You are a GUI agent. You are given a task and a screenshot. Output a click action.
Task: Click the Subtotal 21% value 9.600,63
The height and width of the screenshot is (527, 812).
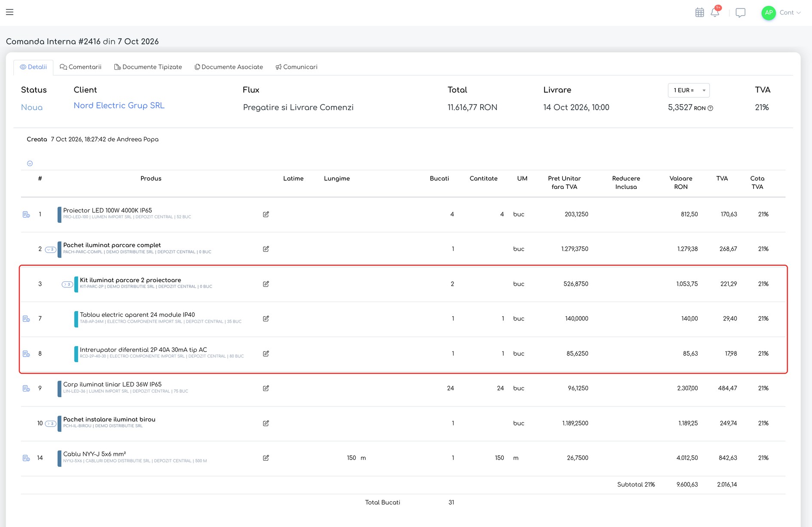687,484
